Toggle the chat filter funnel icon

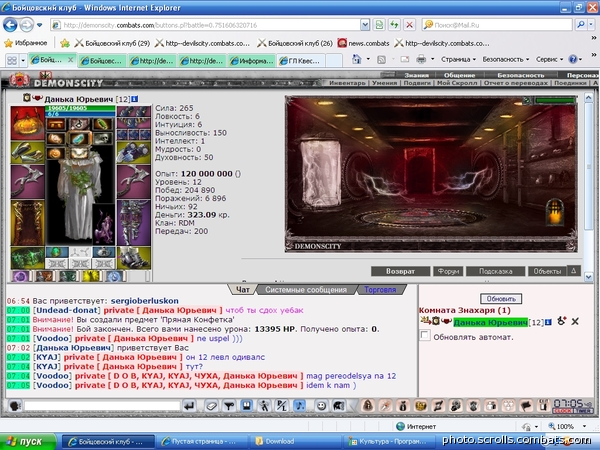[x=229, y=406]
